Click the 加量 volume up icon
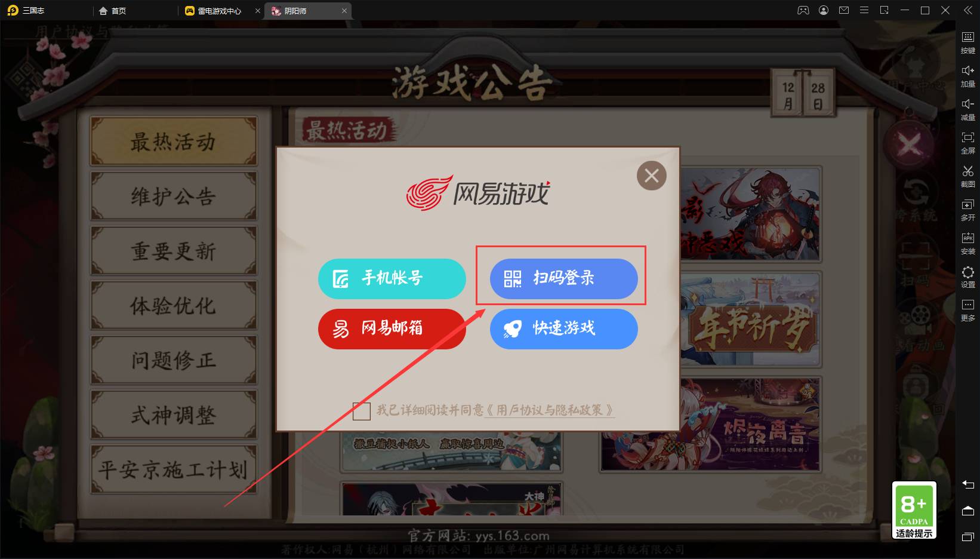980x559 pixels. pos(967,76)
